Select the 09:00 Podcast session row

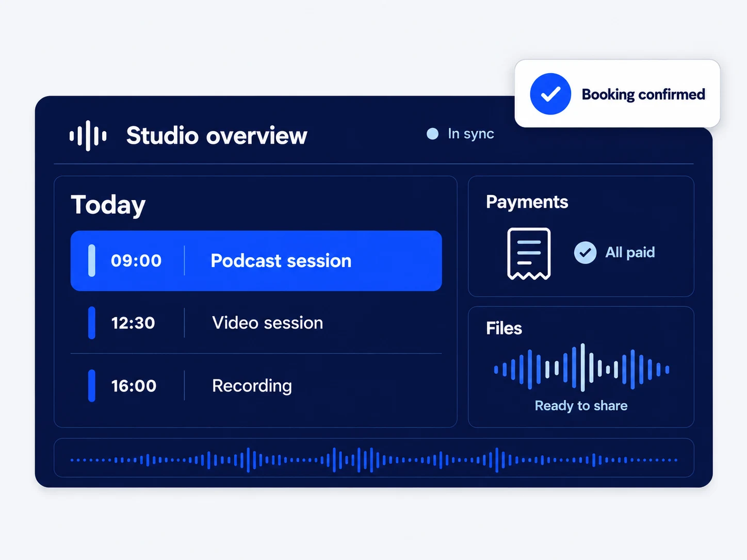pos(256,261)
